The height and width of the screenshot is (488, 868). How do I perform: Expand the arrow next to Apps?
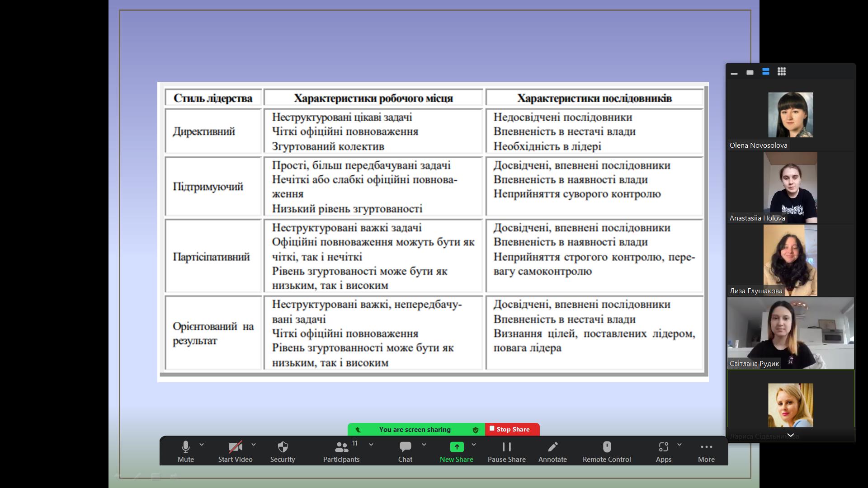point(679,445)
